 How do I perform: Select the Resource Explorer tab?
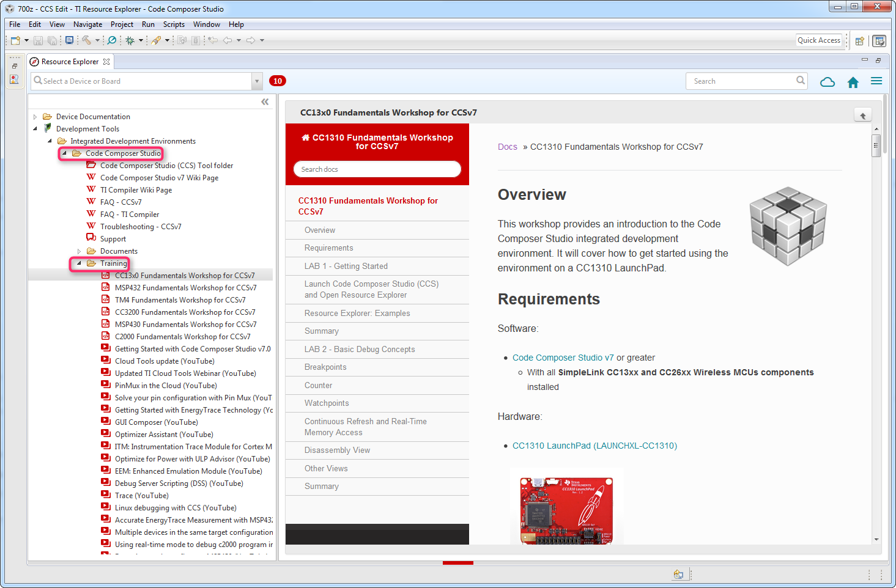[x=70, y=62]
